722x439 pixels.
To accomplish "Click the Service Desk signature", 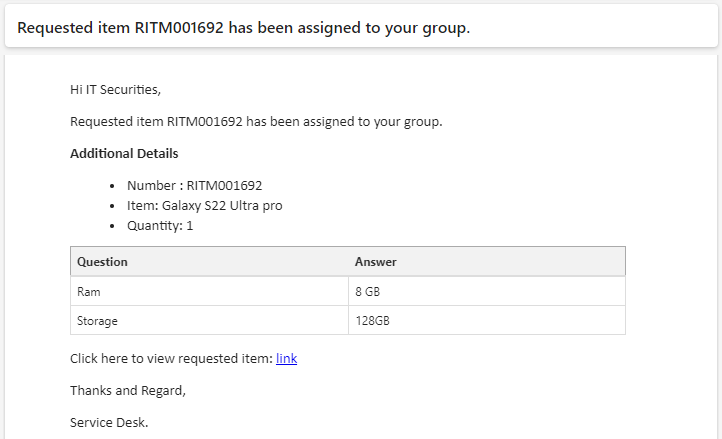I will [109, 422].
